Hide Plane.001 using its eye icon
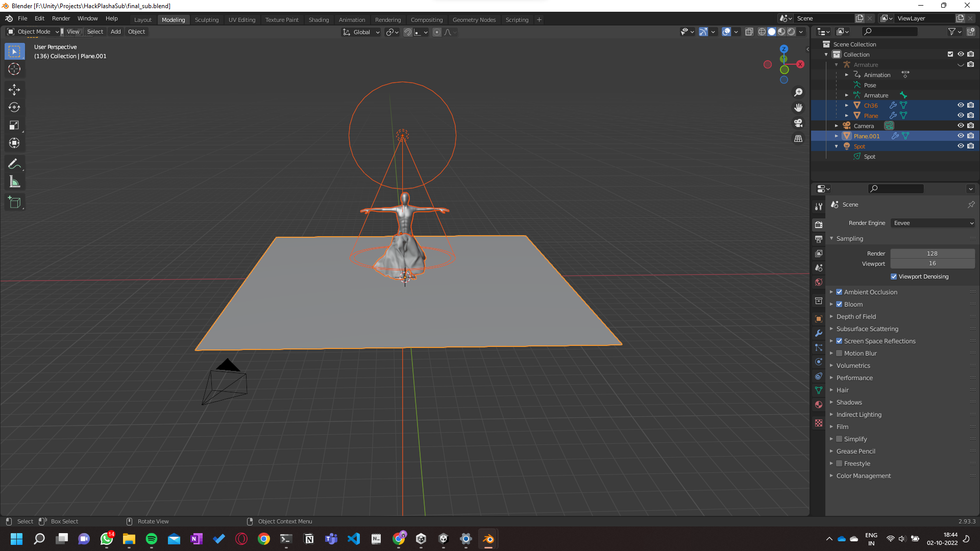Viewport: 980px width, 551px height. [x=960, y=136]
